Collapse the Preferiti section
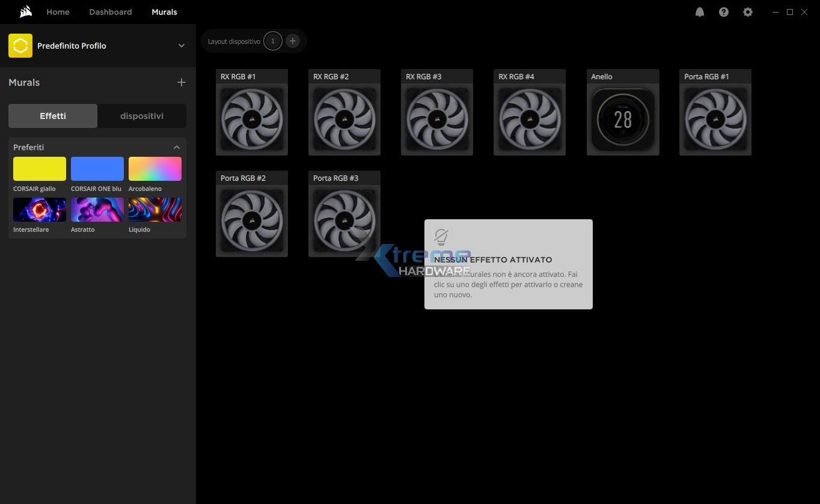The image size is (820, 504). 177,147
